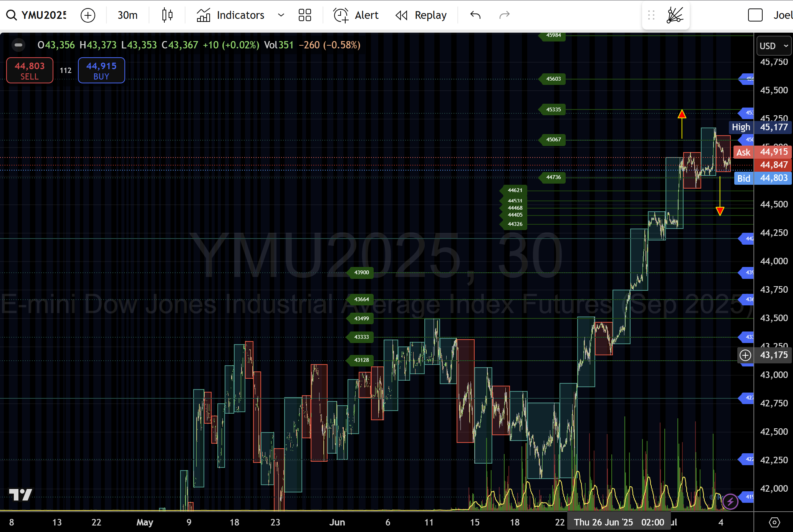This screenshot has width=793, height=532.
Task: Open the drawing tools favorites icon
Action: pyautogui.click(x=675, y=15)
